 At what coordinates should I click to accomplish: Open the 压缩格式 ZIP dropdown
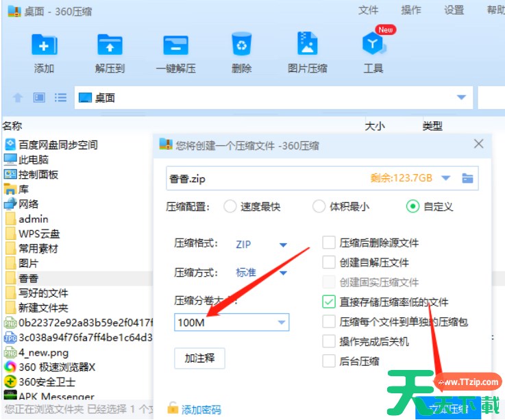coord(283,245)
